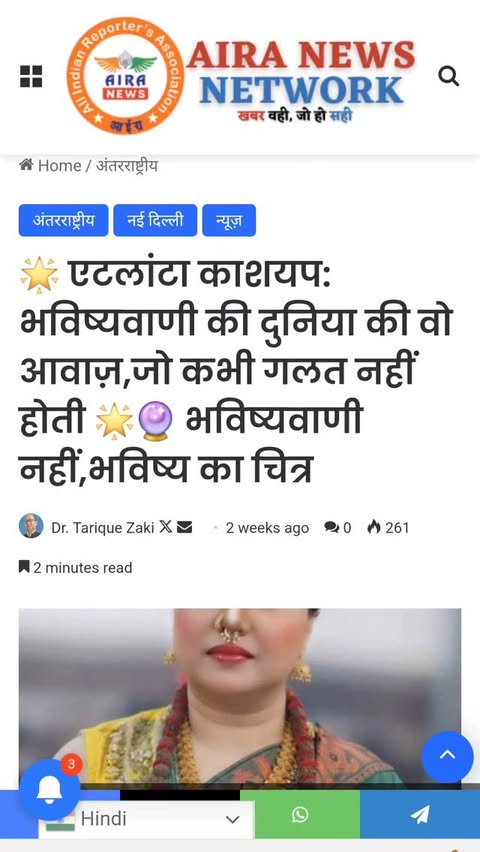Image resolution: width=480 pixels, height=852 pixels.
Task: Select the अंतरराष्ट्रीय category tag
Action: (x=64, y=221)
